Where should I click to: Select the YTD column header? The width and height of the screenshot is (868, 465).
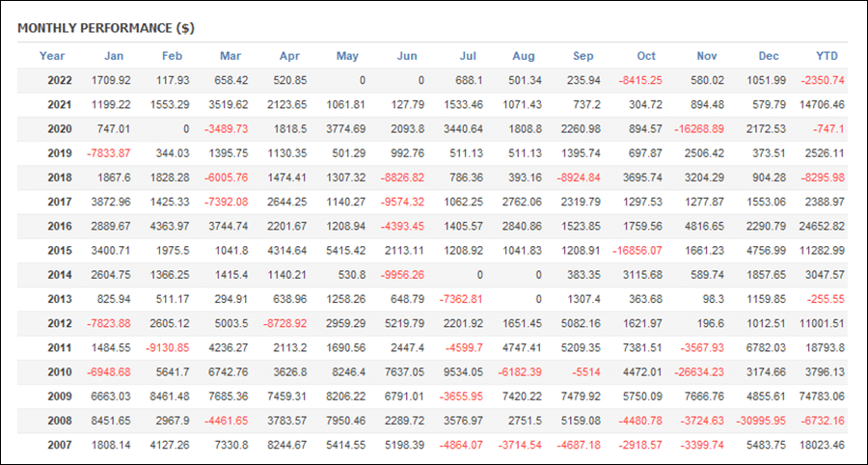tap(827, 56)
